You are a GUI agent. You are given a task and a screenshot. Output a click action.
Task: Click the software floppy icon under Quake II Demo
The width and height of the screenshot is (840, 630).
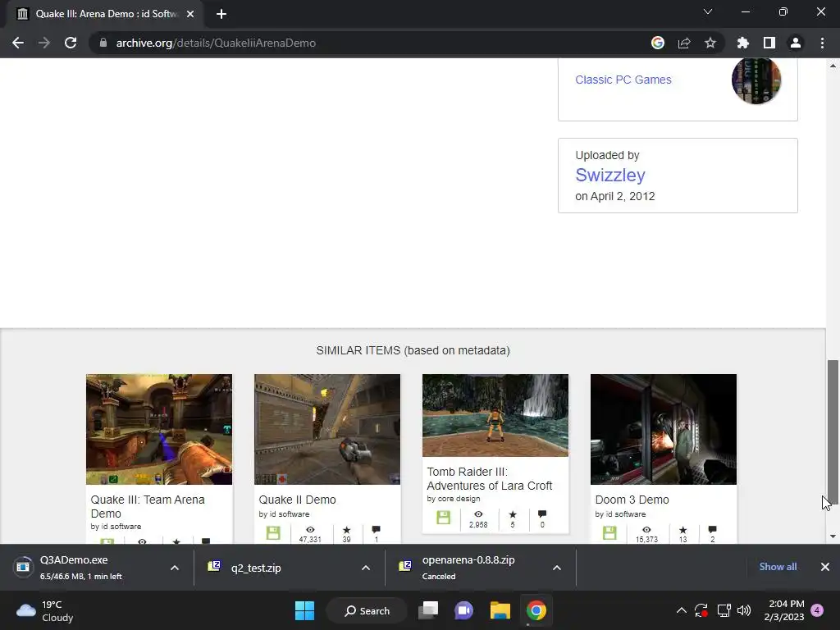273,532
